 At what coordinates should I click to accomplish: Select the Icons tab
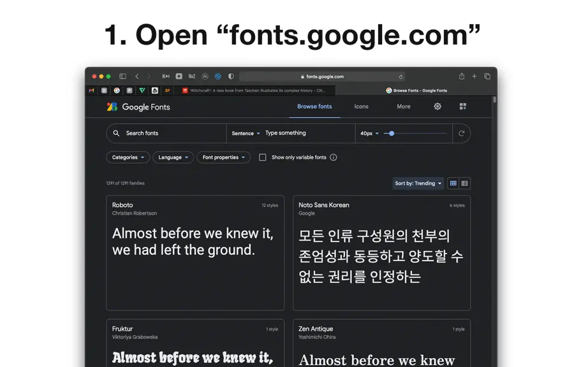(361, 106)
